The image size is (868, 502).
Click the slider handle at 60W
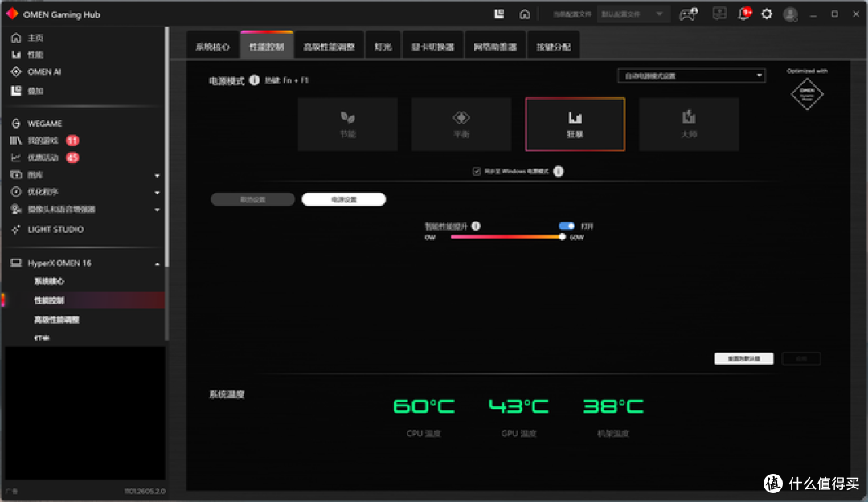pyautogui.click(x=563, y=237)
